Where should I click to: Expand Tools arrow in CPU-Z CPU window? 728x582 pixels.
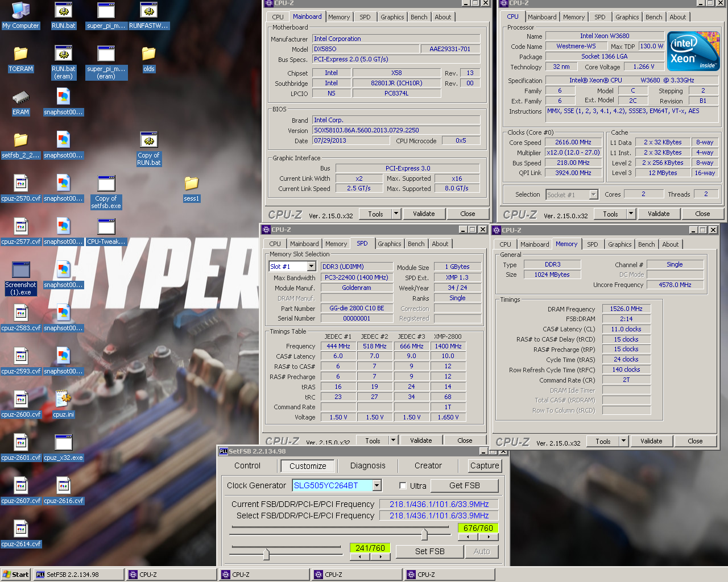point(631,214)
